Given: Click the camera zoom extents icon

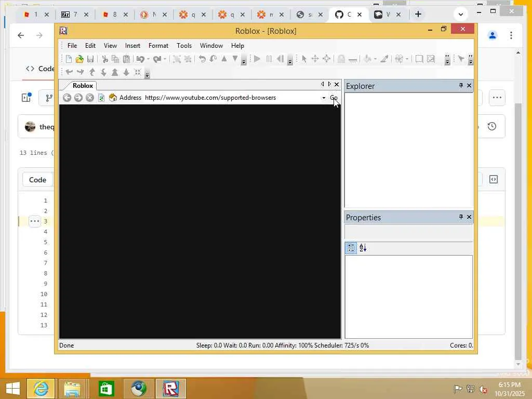Looking at the screenshot, I should point(137,72).
